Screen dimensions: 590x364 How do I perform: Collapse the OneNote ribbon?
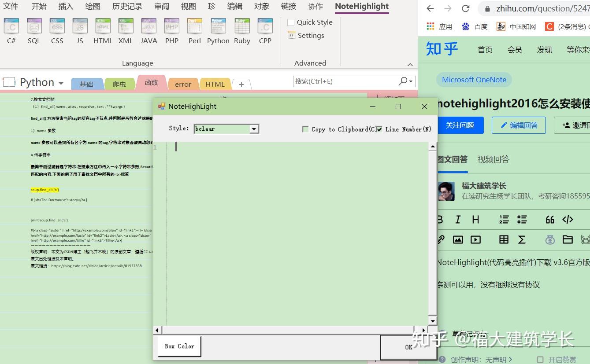410,65
